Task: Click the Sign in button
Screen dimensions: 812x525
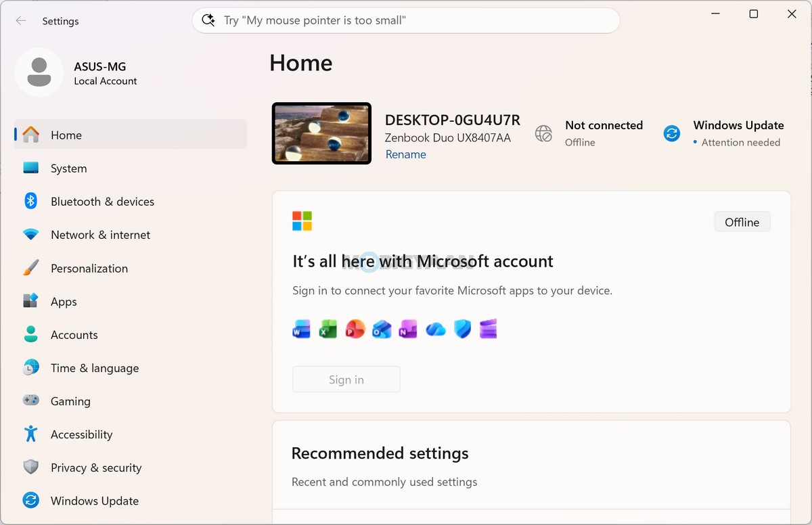Action: tap(346, 380)
